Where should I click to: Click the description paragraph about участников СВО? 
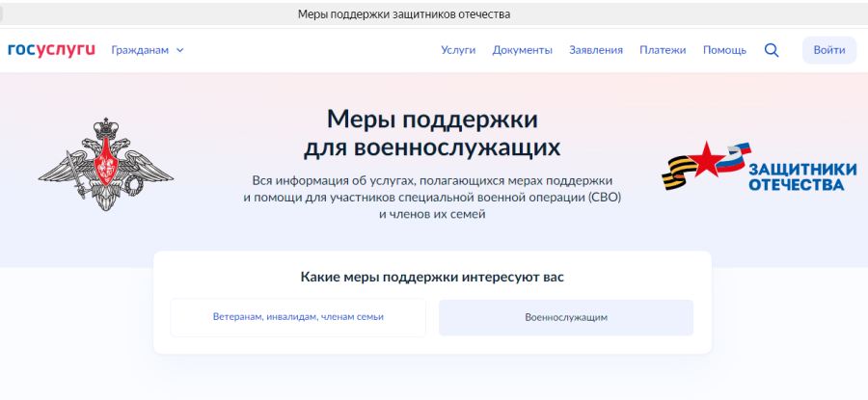click(432, 198)
